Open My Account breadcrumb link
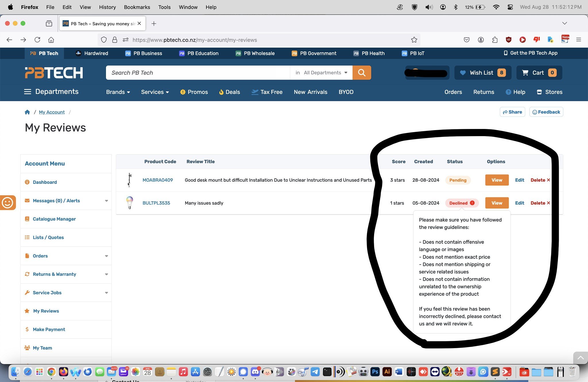Image resolution: width=588 pixels, height=382 pixels. (52, 112)
